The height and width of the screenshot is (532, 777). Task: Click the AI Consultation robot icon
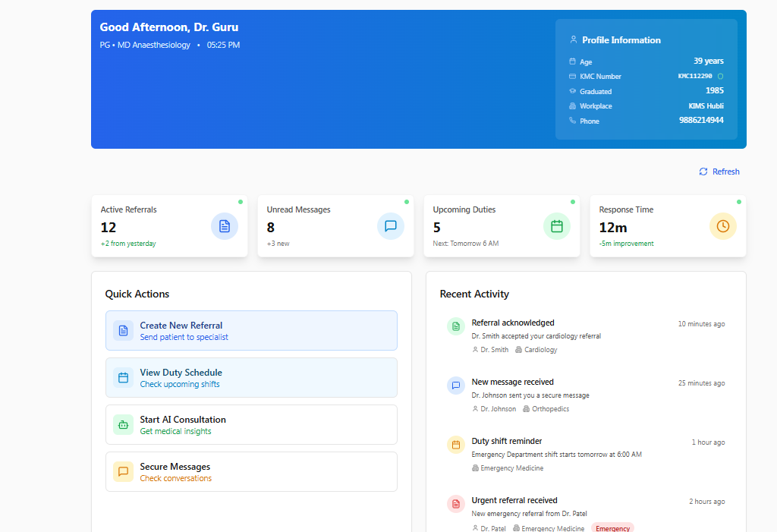(x=124, y=425)
